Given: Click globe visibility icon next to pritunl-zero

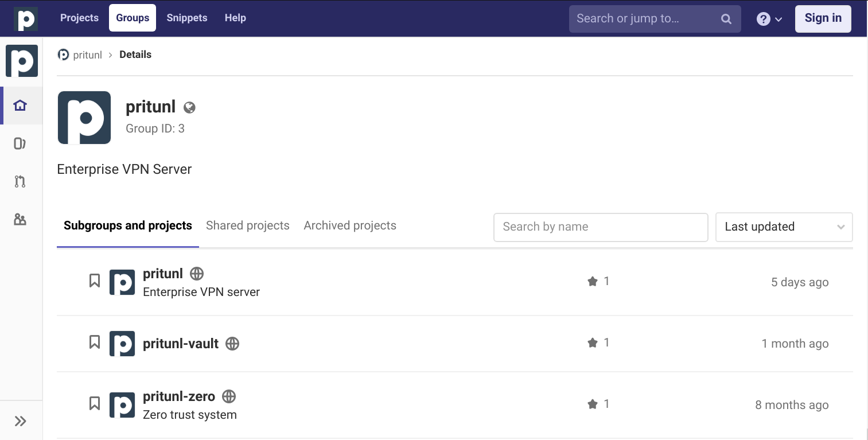Looking at the screenshot, I should (229, 396).
